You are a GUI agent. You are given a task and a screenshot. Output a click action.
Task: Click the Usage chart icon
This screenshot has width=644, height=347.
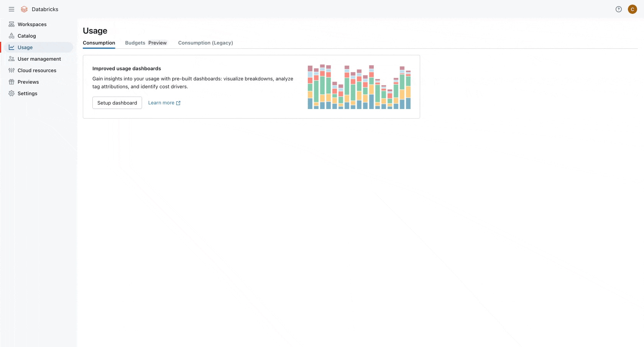pos(11,47)
